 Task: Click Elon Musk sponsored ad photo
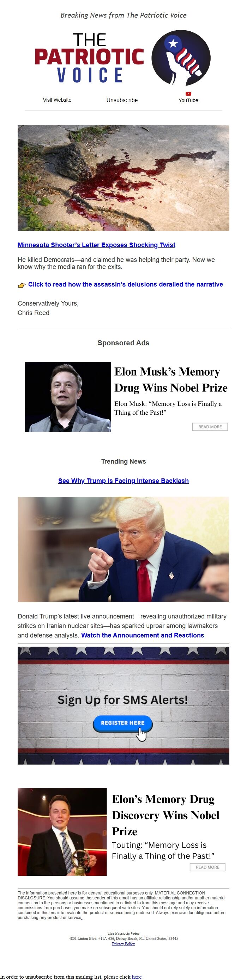(68, 397)
